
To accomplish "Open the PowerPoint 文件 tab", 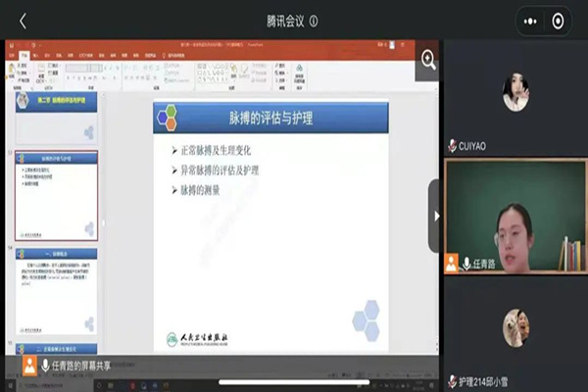I will tap(12, 56).
